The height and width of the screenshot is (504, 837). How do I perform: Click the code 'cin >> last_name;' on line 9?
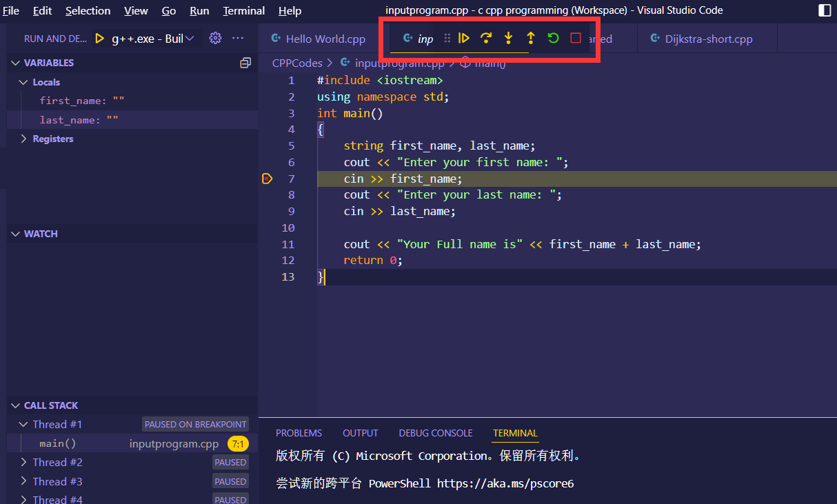(400, 211)
